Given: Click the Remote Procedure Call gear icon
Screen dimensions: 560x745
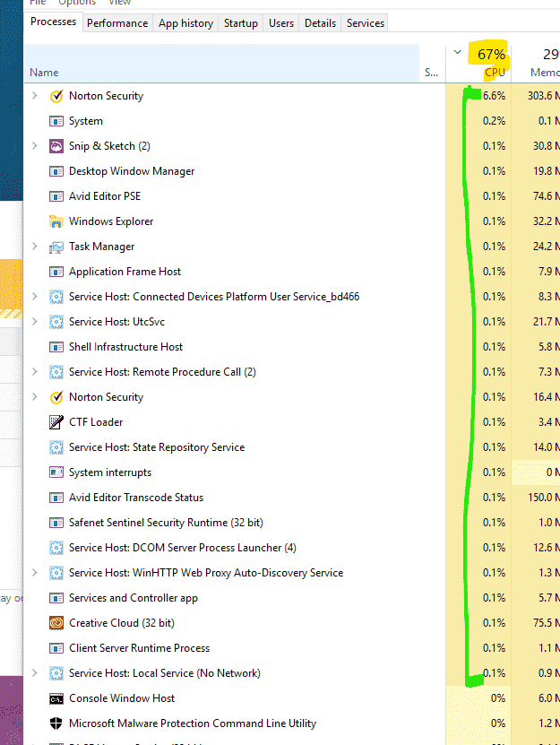Looking at the screenshot, I should (56, 372).
